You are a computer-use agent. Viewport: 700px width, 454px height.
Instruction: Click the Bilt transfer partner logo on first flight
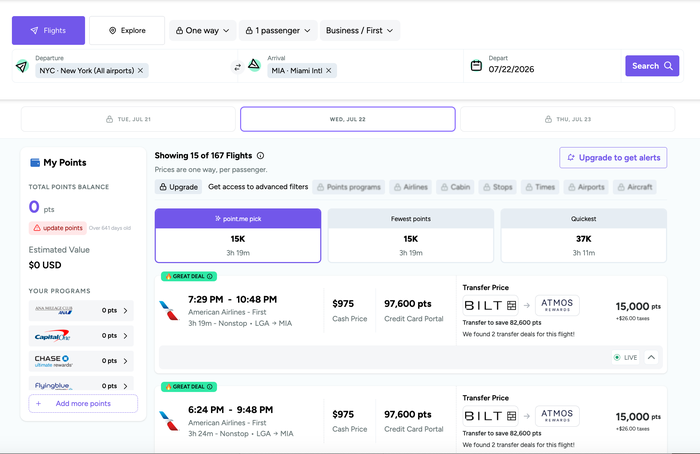tap(490, 305)
